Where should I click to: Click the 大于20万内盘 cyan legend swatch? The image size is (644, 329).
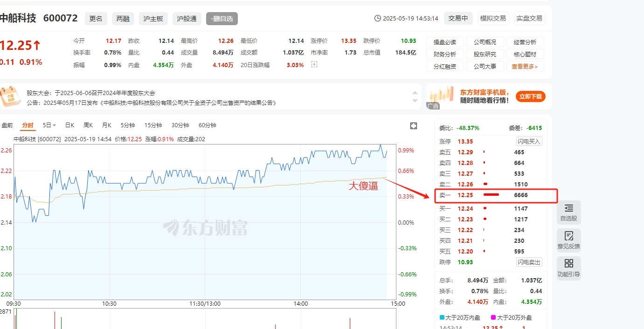coord(442,318)
